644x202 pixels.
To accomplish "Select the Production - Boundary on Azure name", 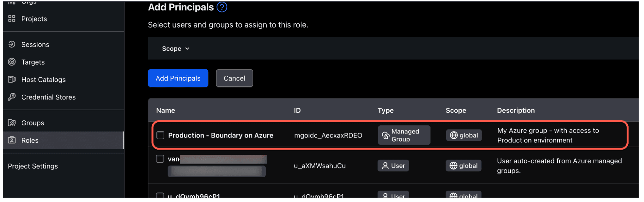I will tap(221, 136).
